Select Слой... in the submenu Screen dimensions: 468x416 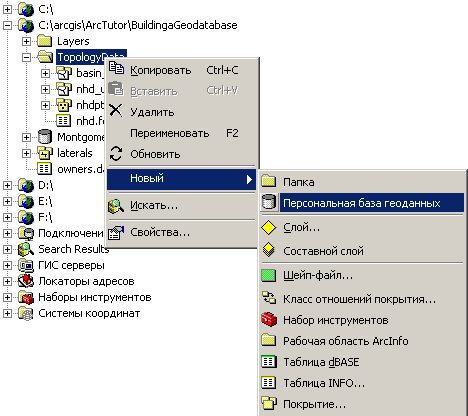pos(362,228)
